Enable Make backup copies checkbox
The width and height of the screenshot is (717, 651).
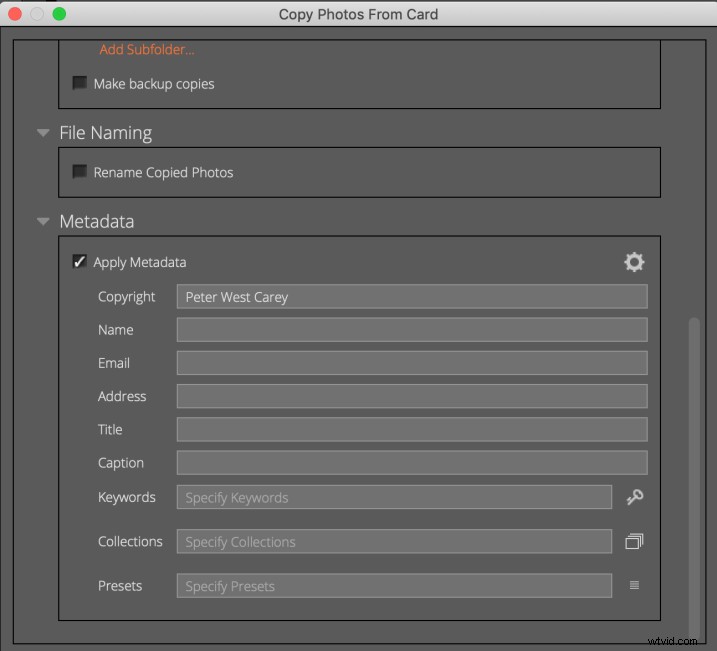(80, 84)
